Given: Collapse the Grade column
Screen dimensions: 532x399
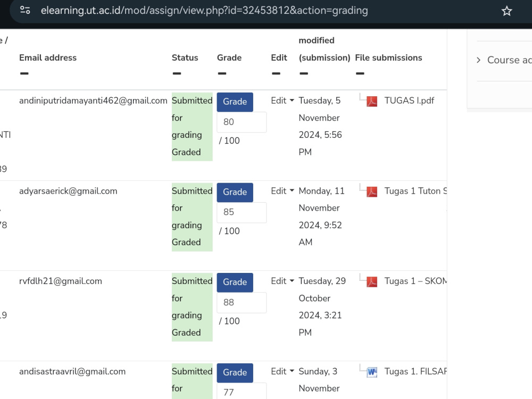Looking at the screenshot, I should coord(222,73).
